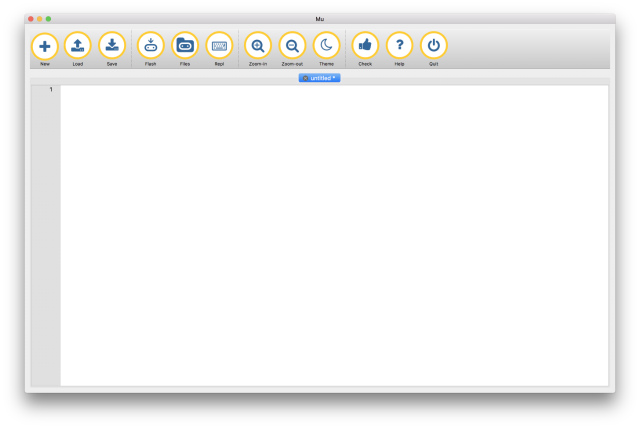Screen dimensions: 640x428
Task: Create a new file with New icon
Action: [44, 46]
